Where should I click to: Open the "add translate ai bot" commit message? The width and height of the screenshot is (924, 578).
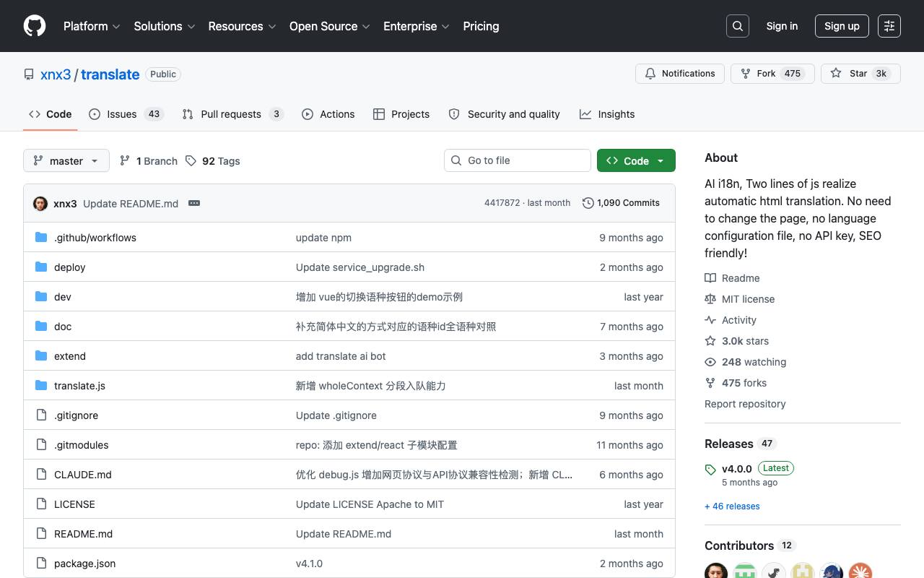[341, 356]
